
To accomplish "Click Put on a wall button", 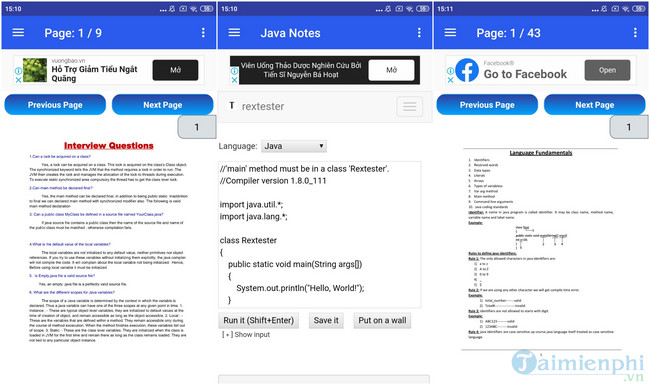I will click(382, 320).
